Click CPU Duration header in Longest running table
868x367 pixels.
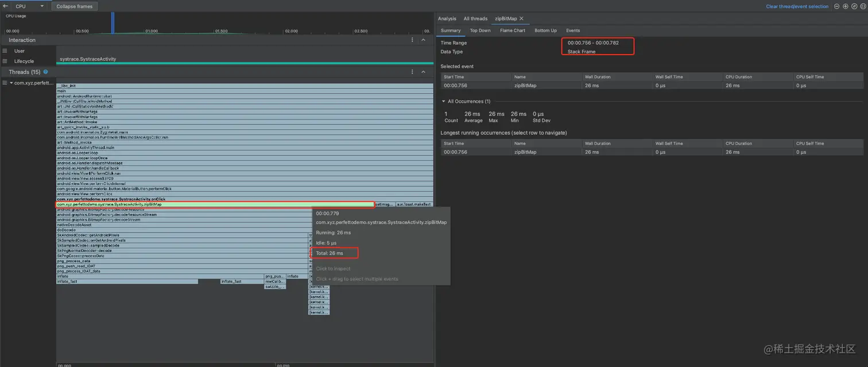click(x=757, y=144)
